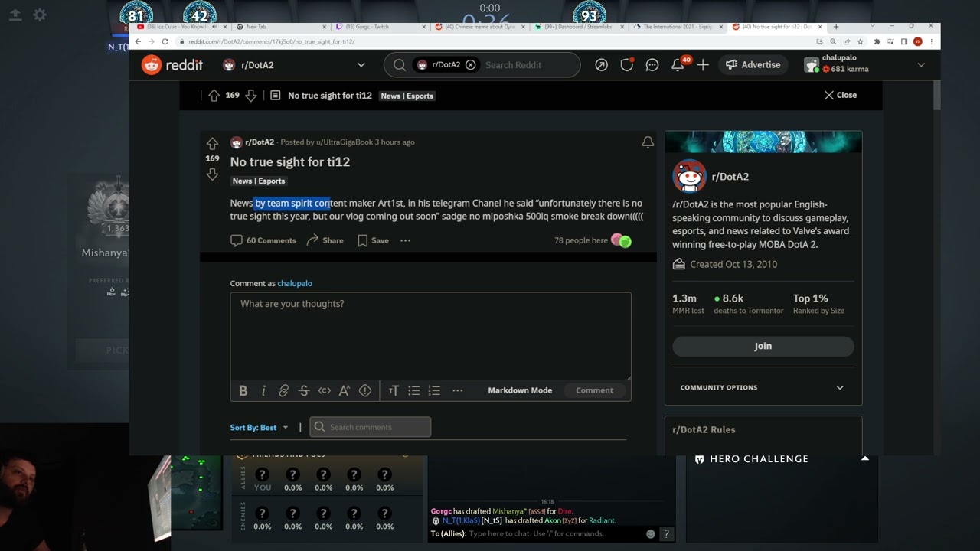Open the Reddit chat bubble icon
This screenshot has width=980, height=551.
tap(652, 65)
